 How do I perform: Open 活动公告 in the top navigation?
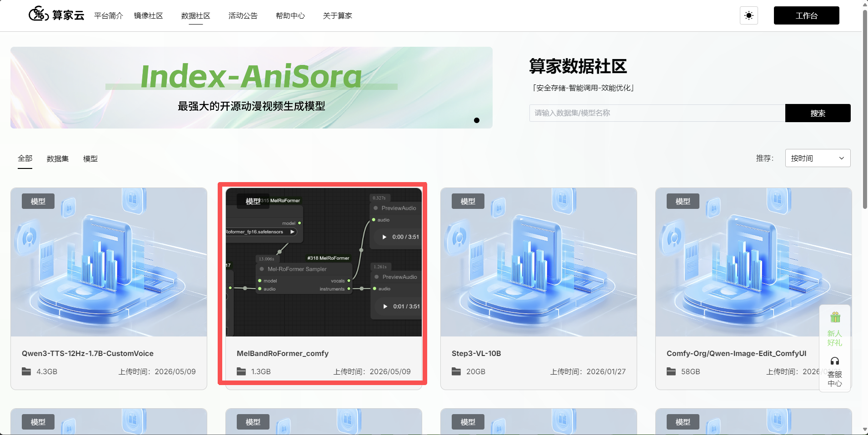coord(243,15)
